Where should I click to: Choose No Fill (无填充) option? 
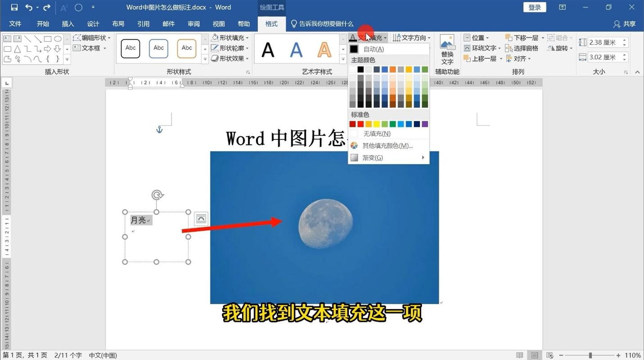coord(388,134)
